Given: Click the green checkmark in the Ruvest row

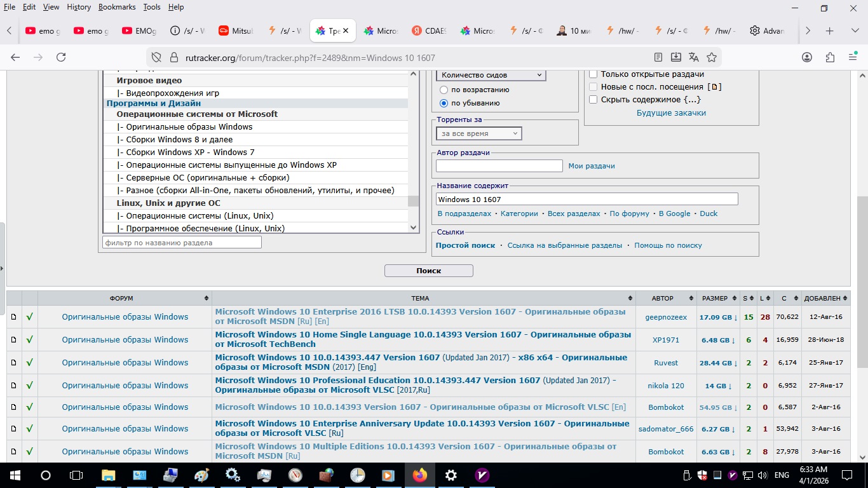Looking at the screenshot, I should (30, 363).
